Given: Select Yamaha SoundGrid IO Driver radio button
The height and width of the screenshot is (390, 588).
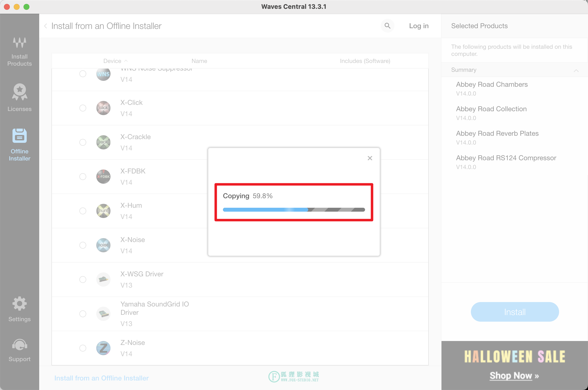Looking at the screenshot, I should point(83,314).
